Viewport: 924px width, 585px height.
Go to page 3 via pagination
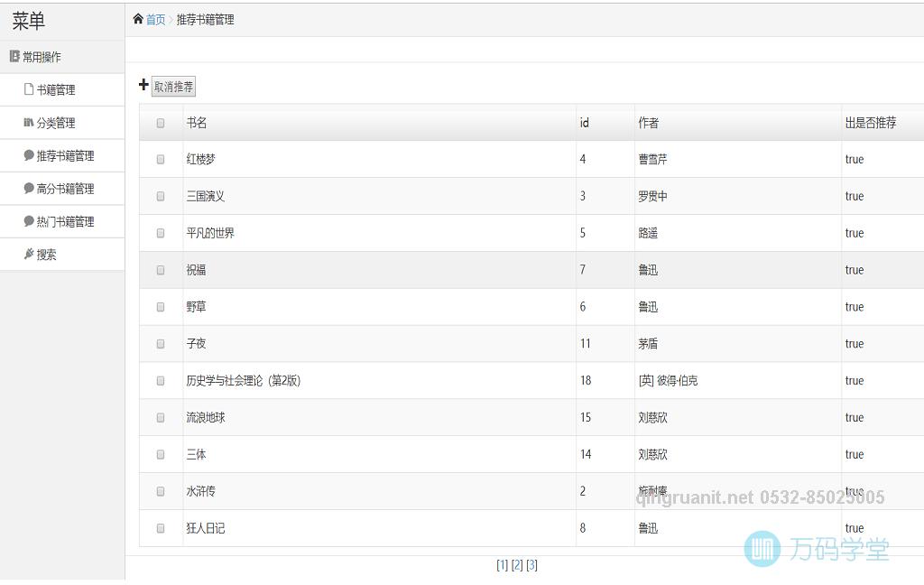click(x=531, y=565)
